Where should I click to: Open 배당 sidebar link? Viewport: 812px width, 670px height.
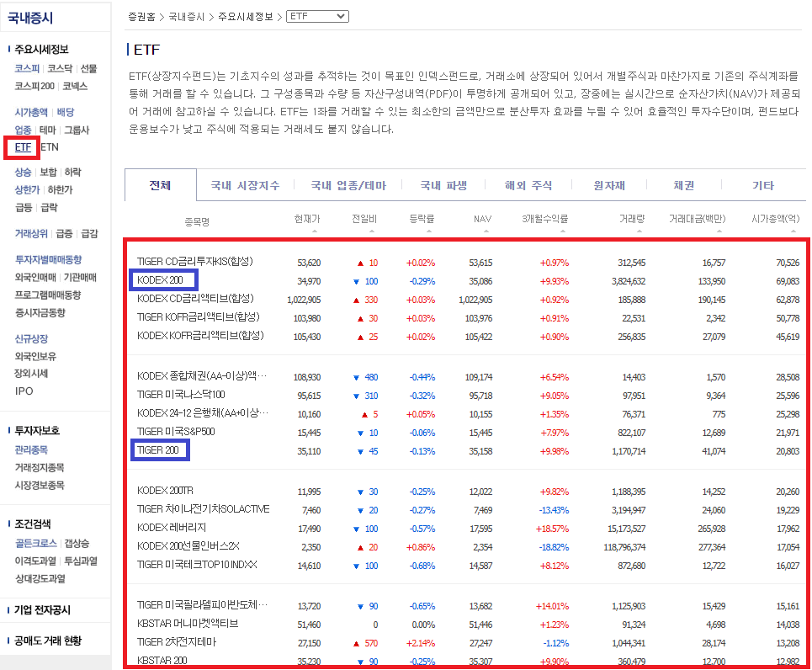tap(66, 112)
